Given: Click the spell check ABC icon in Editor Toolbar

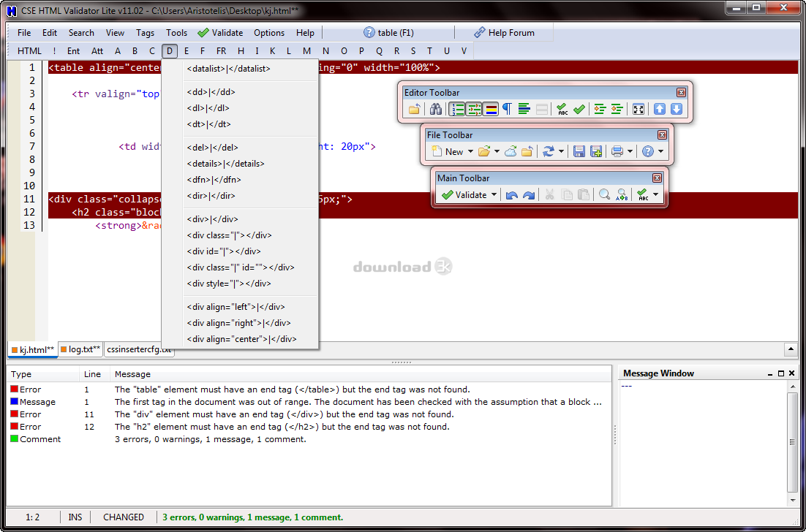Looking at the screenshot, I should 562,109.
